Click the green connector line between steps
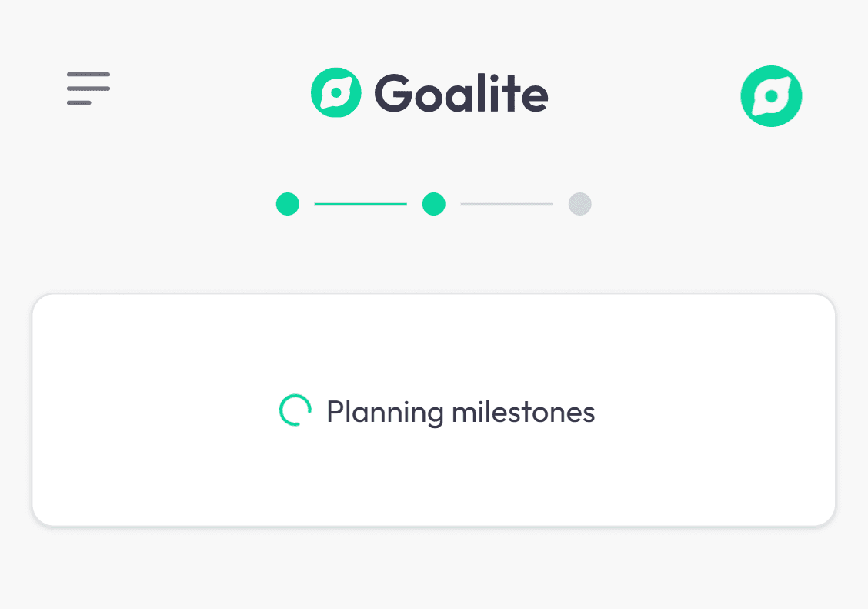The width and height of the screenshot is (868, 609). pos(360,204)
